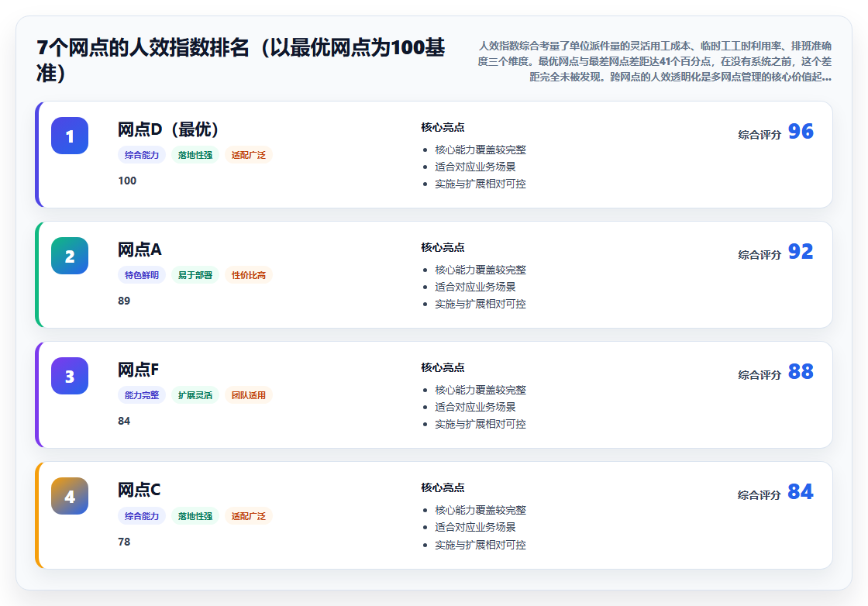Click the 落地性强 tag in 网点D card
868x606 pixels.
coord(195,155)
